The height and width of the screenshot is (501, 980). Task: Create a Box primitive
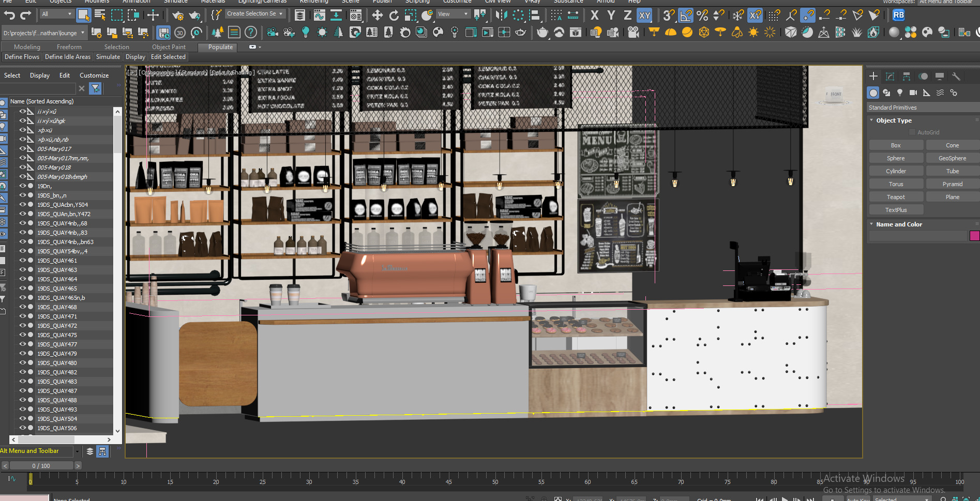click(896, 145)
